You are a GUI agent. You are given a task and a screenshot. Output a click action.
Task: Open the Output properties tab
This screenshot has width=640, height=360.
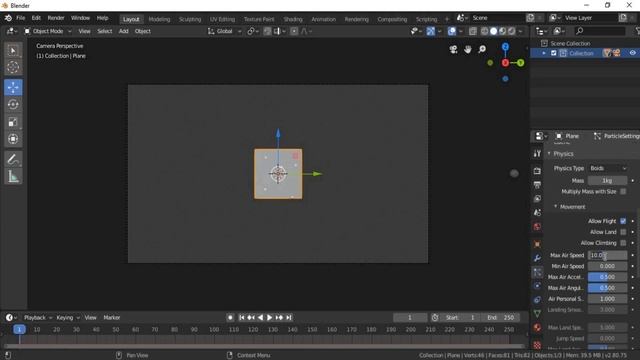point(537,185)
